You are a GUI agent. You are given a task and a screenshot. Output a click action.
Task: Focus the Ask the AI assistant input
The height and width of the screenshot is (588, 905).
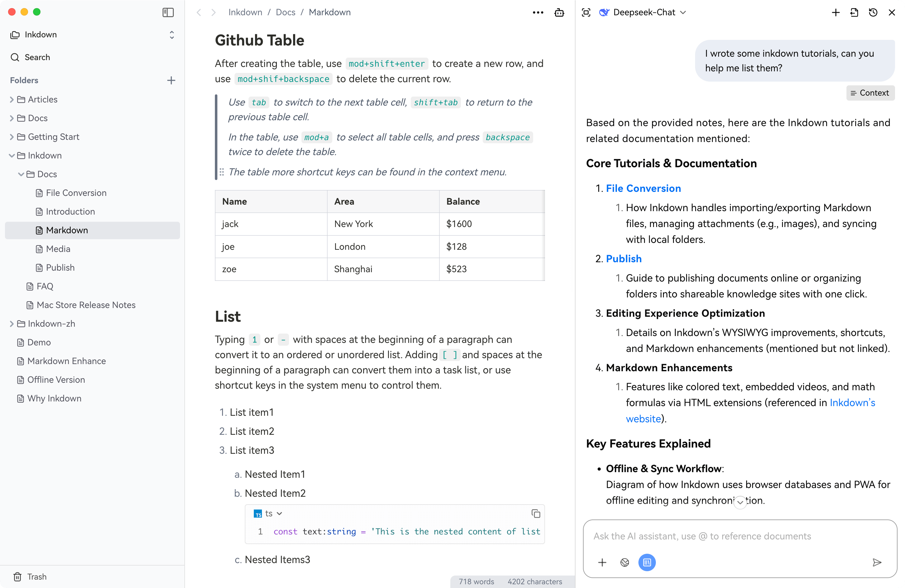pos(739,535)
